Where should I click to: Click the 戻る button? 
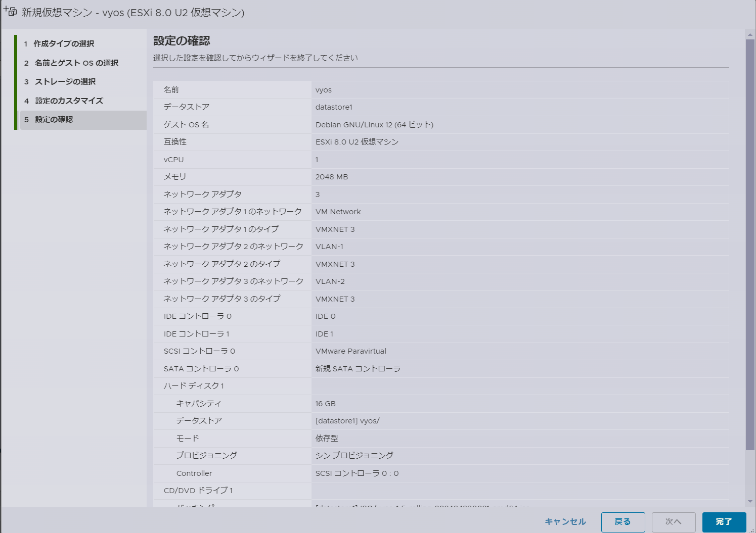[x=623, y=522]
